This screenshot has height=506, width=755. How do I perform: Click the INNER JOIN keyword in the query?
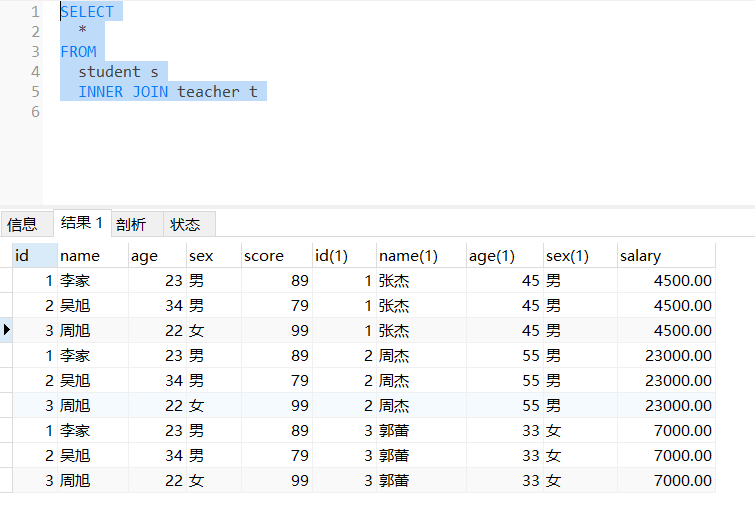coord(124,91)
